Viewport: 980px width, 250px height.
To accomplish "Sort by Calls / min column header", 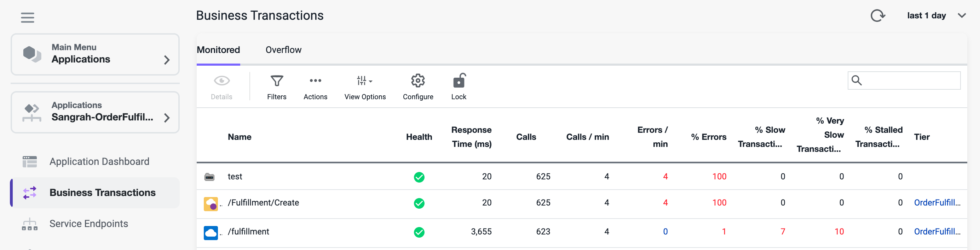I will 587,137.
